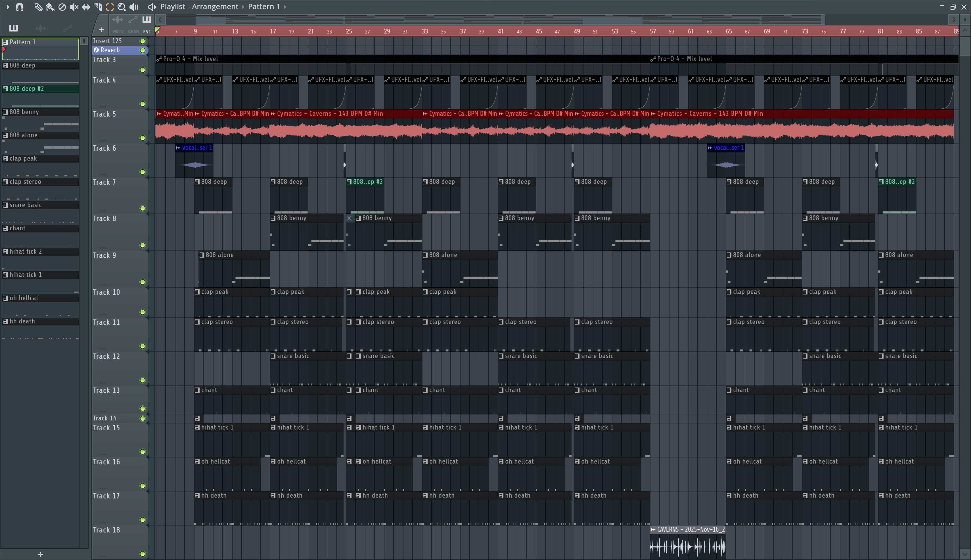The width and height of the screenshot is (971, 560).
Task: Click the first Cymatics audio clip icon on Track 5
Action: pyautogui.click(x=159, y=113)
